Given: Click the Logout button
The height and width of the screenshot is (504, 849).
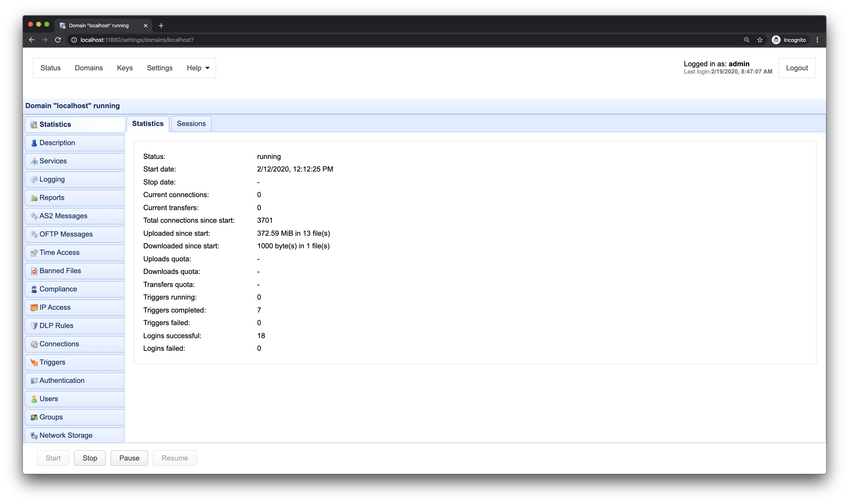Looking at the screenshot, I should click(796, 68).
